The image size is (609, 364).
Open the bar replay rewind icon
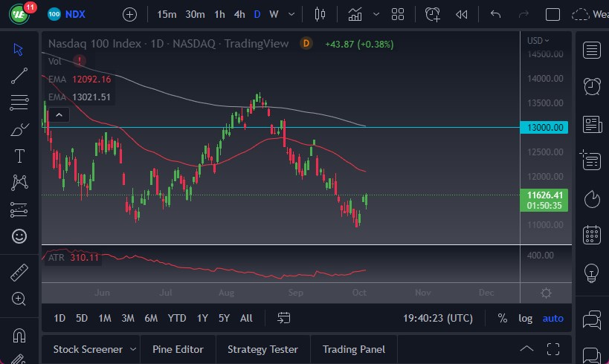pos(462,14)
